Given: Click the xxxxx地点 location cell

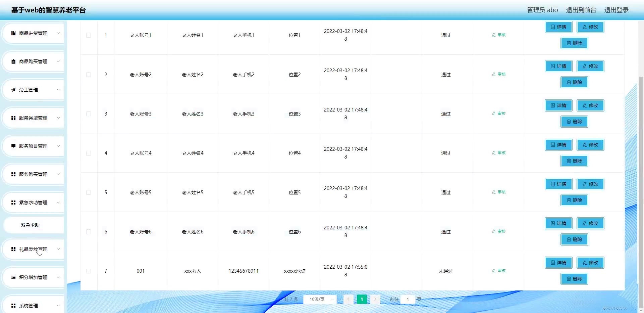Looking at the screenshot, I should click(x=294, y=271).
